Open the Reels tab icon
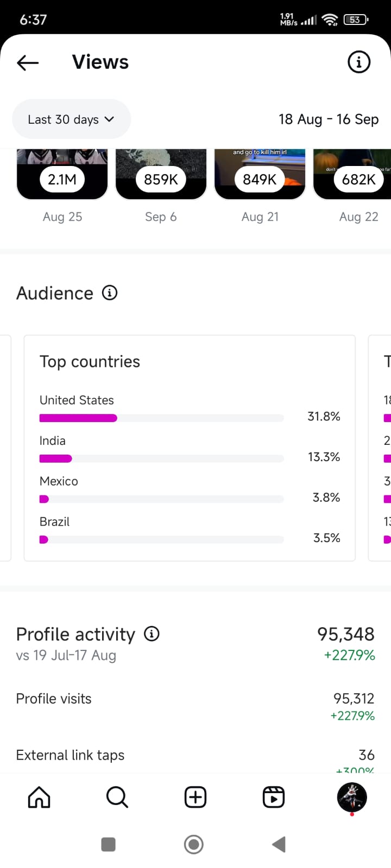This screenshot has width=391, height=868. (x=274, y=797)
